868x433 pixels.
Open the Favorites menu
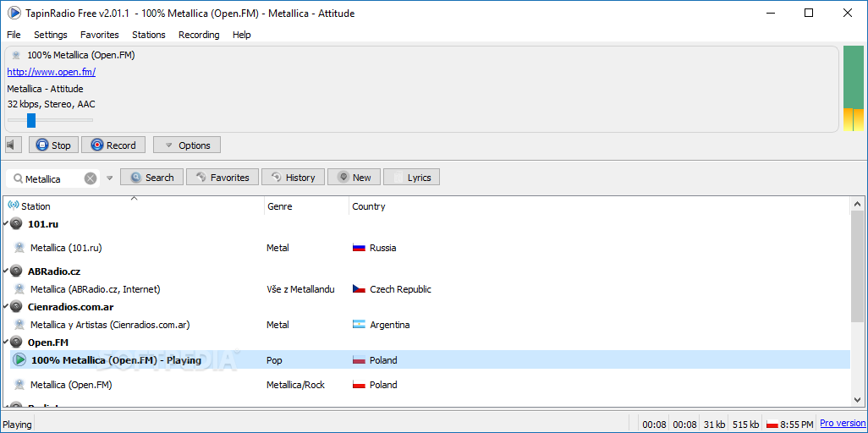pos(100,35)
